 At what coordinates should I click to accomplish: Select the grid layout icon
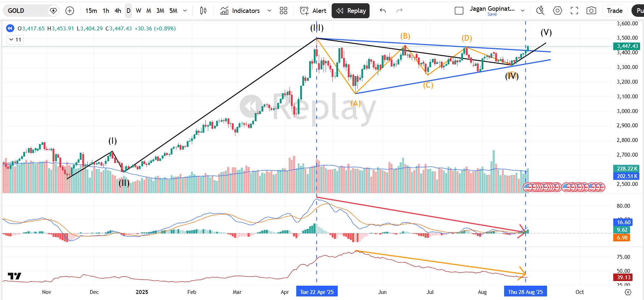(284, 11)
